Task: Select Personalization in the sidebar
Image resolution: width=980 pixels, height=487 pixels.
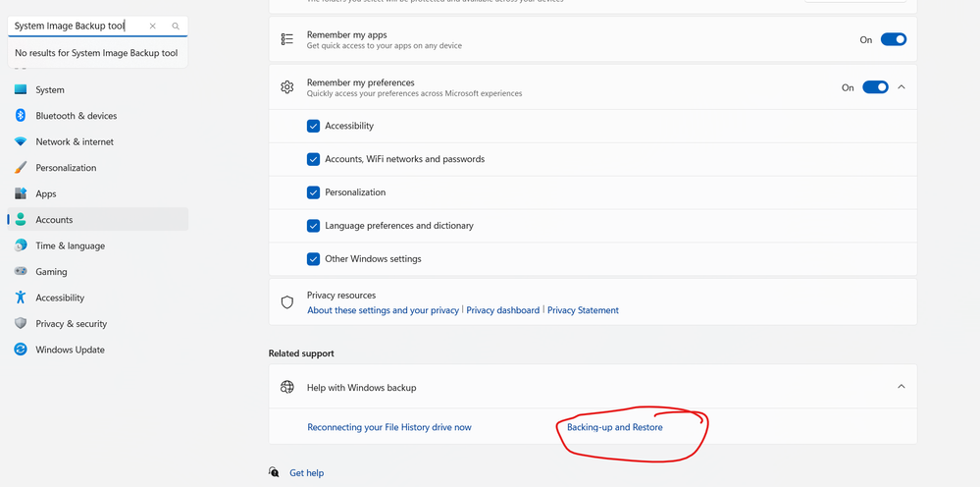Action: [97, 168]
